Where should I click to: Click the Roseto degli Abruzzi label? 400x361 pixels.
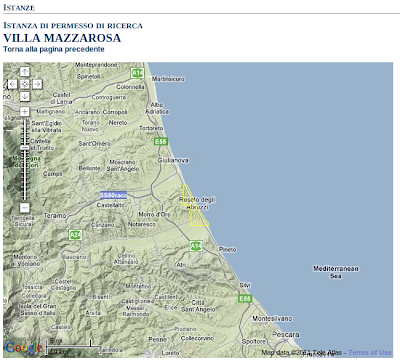[197, 203]
